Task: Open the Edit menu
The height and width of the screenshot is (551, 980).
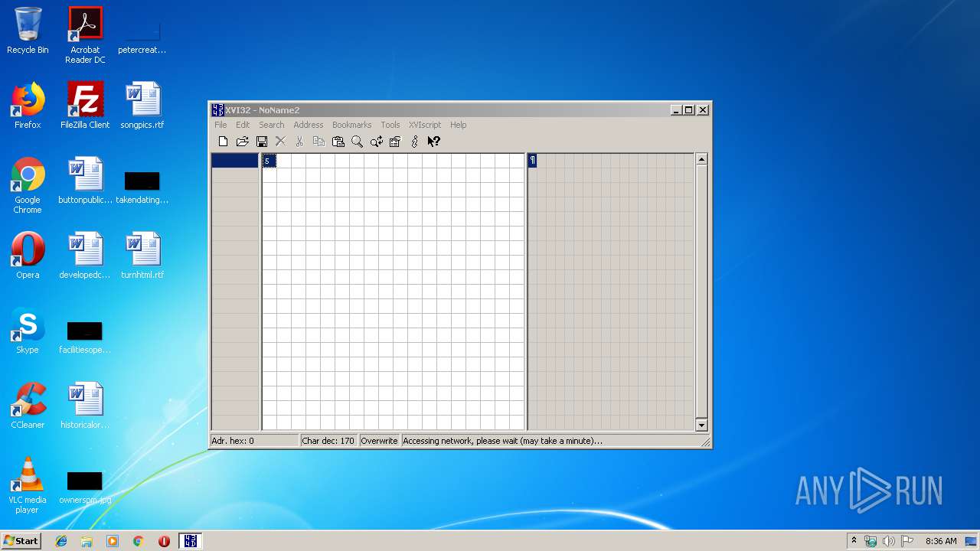Action: coord(243,125)
